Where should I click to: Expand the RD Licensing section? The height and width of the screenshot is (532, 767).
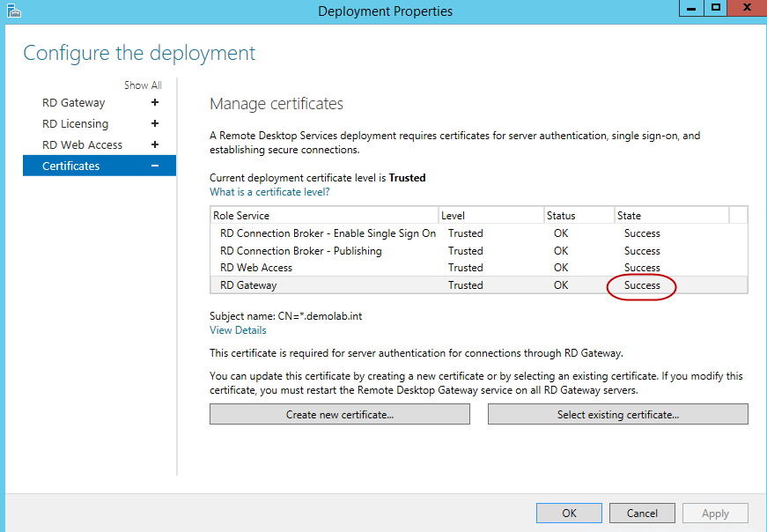click(155, 123)
